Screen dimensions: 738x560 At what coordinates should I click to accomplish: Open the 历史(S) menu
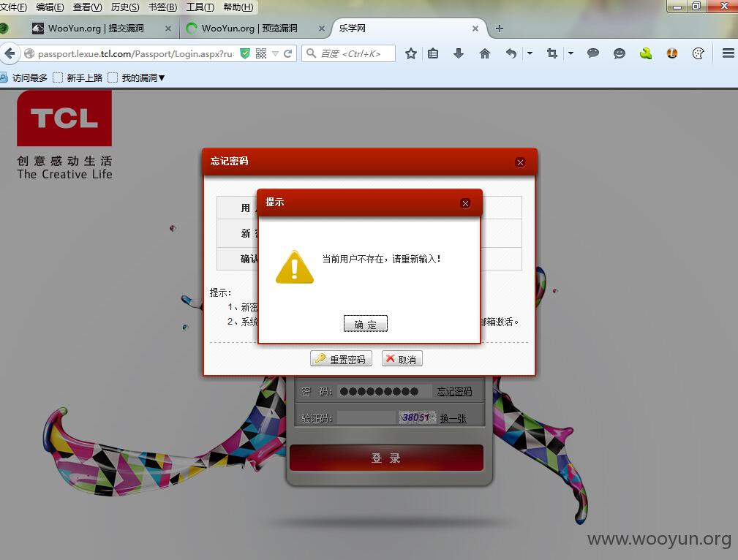[x=125, y=7]
